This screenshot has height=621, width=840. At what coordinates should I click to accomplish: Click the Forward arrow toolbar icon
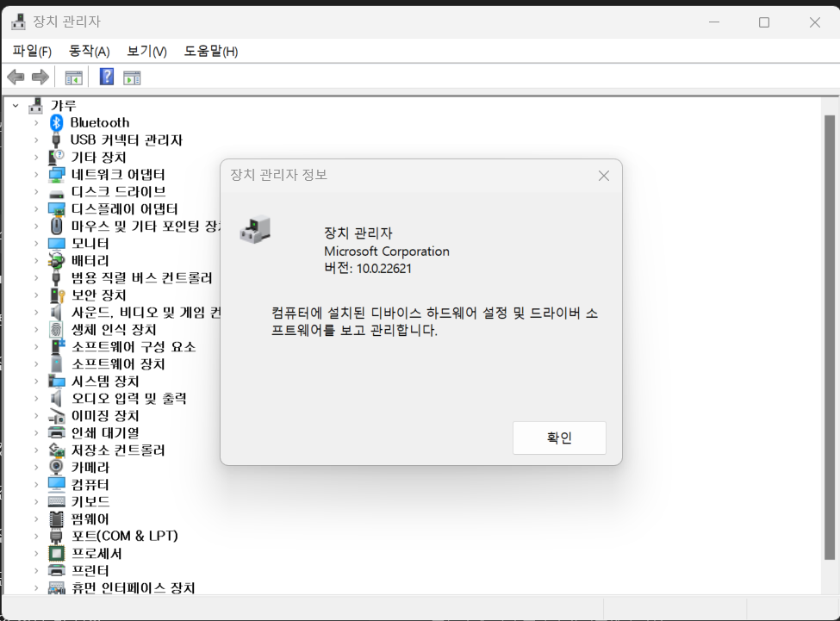click(40, 78)
